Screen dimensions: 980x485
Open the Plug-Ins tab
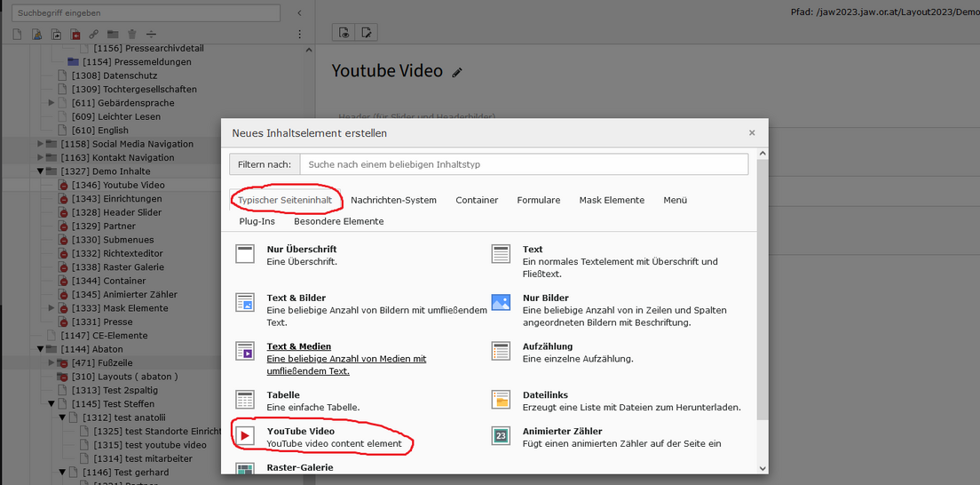257,221
